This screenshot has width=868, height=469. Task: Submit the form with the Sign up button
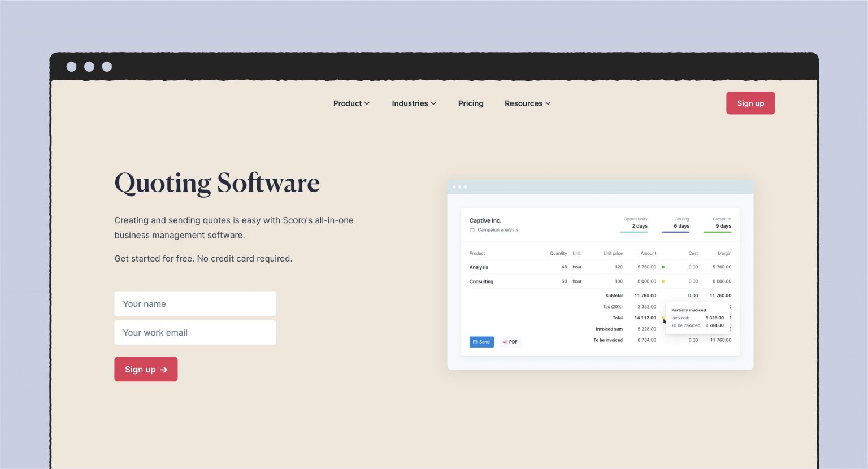[x=146, y=369]
